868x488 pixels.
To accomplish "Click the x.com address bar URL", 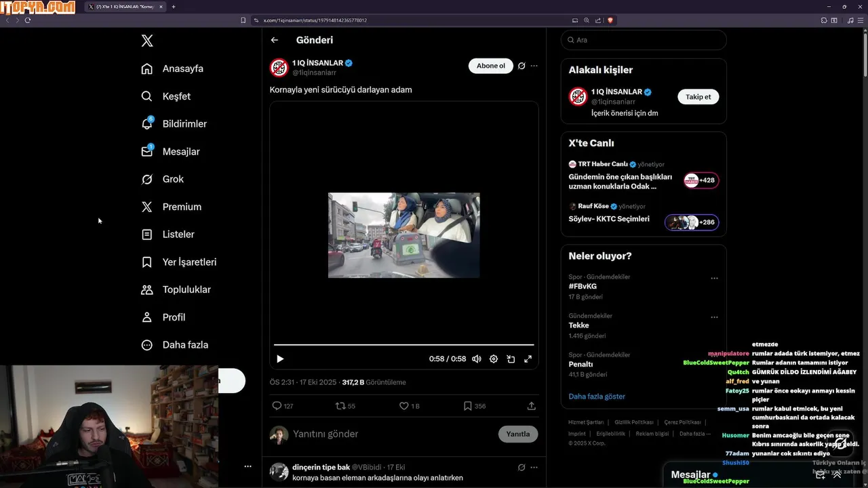I will (315, 20).
